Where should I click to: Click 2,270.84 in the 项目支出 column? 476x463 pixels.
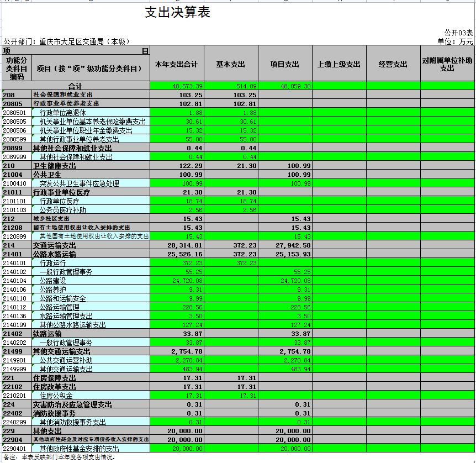(298, 360)
